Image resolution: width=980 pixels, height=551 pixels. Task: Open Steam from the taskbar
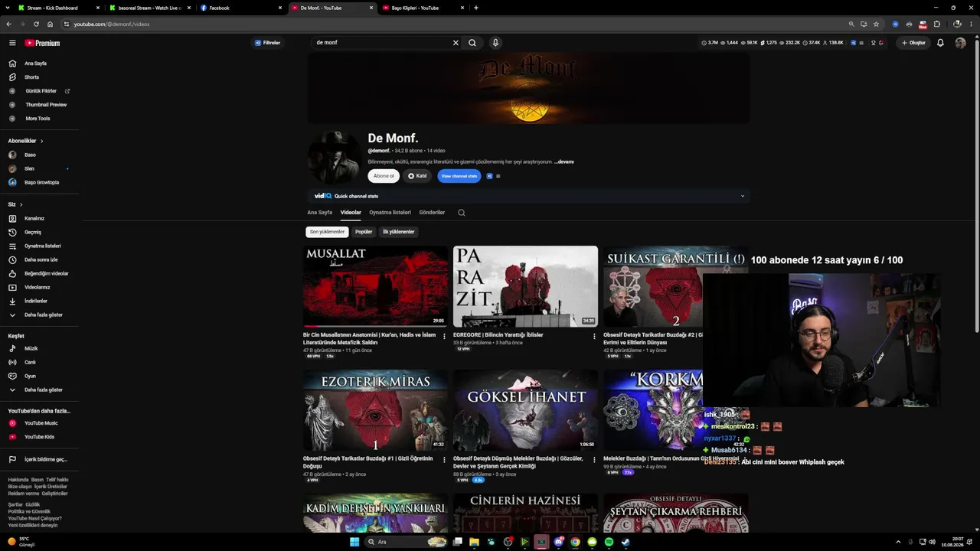626,542
